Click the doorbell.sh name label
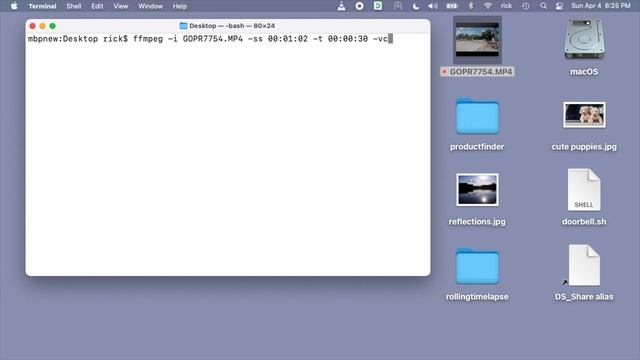 (x=584, y=222)
